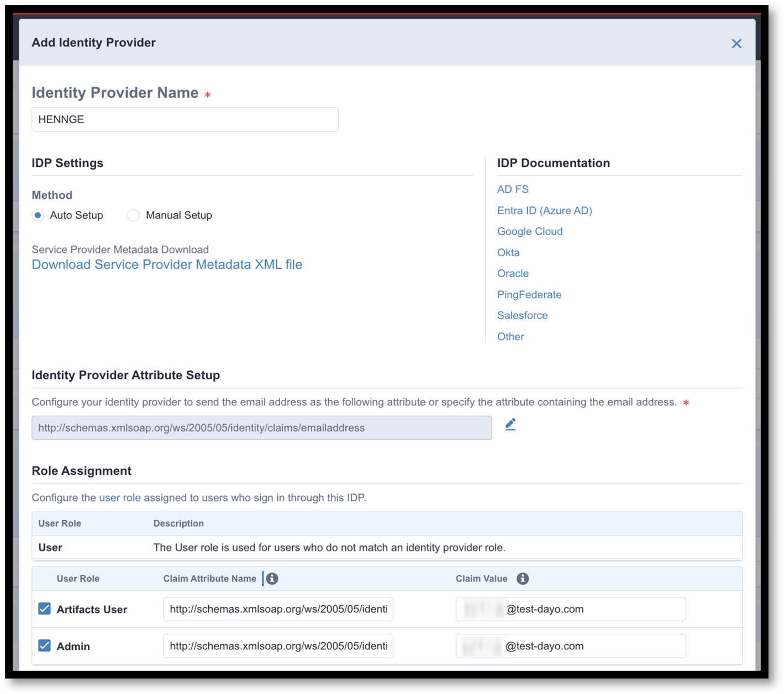This screenshot has height=694, width=784.
Task: Select the Manual Setup radio button
Action: (133, 215)
